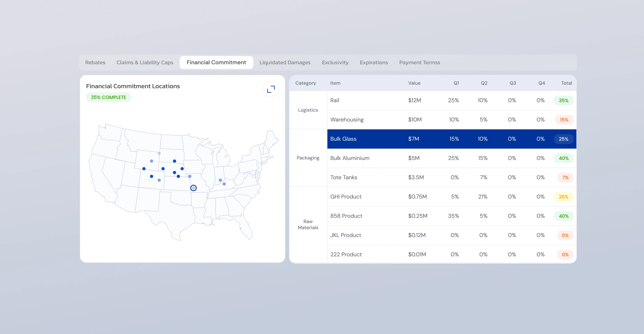Open the Liquidated Damages tab

click(285, 62)
